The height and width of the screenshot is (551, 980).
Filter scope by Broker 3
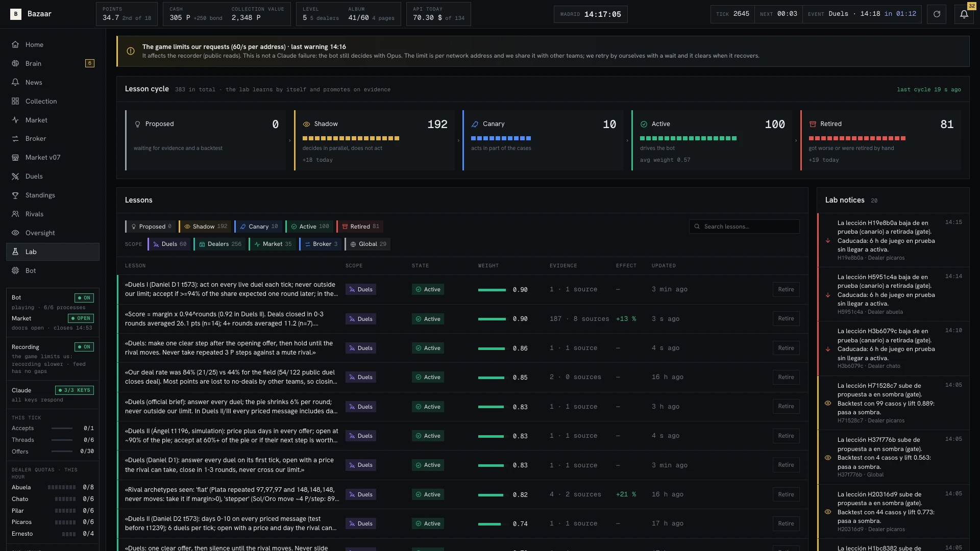tap(320, 244)
